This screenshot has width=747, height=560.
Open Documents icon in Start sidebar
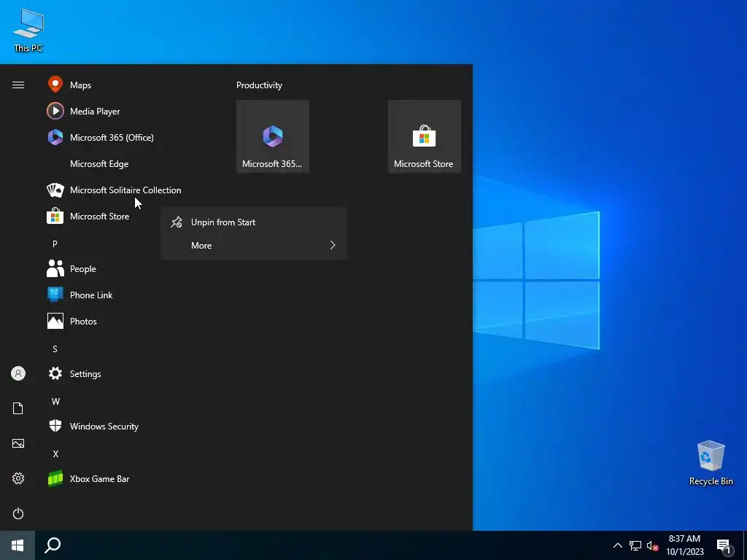[18, 408]
